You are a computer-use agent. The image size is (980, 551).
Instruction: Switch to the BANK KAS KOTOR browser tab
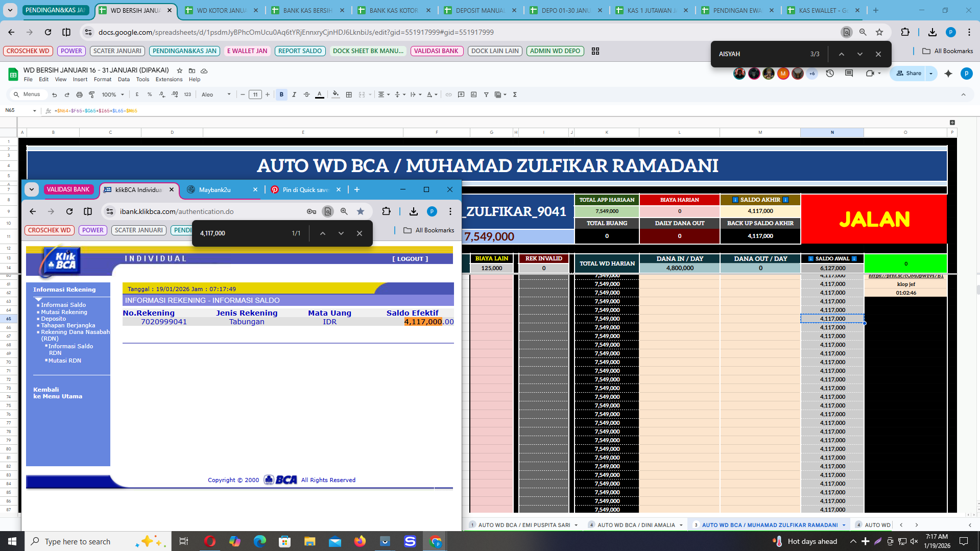[x=394, y=10]
